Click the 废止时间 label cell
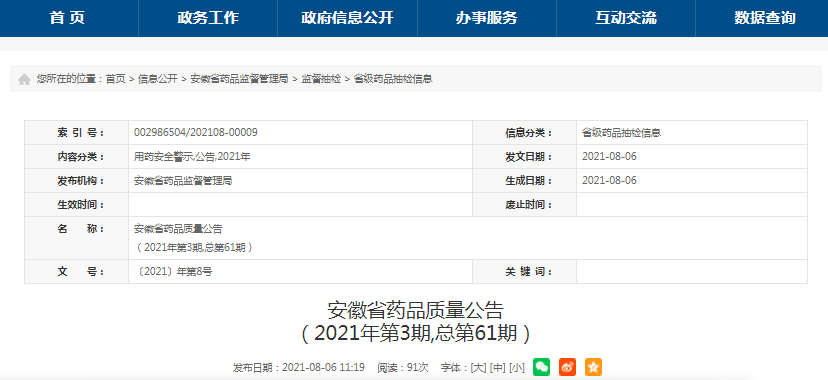The width and height of the screenshot is (828, 380). tap(524, 204)
